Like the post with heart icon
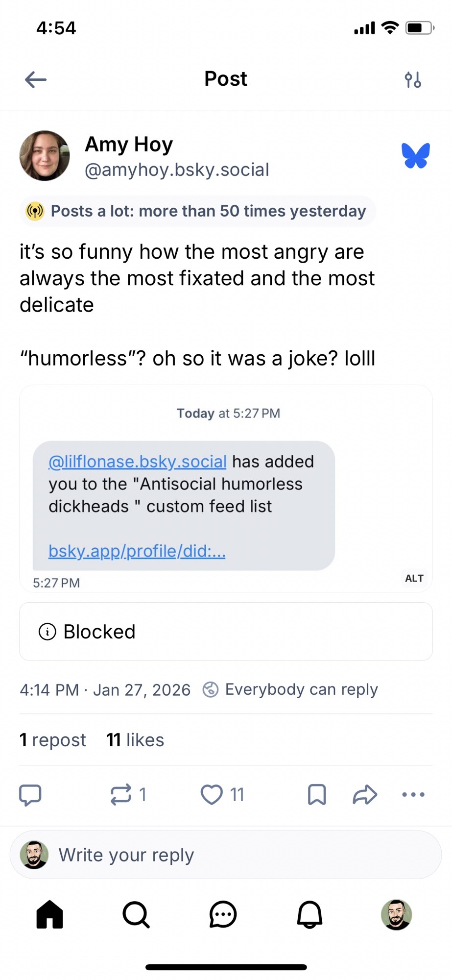The width and height of the screenshot is (452, 980). (212, 795)
